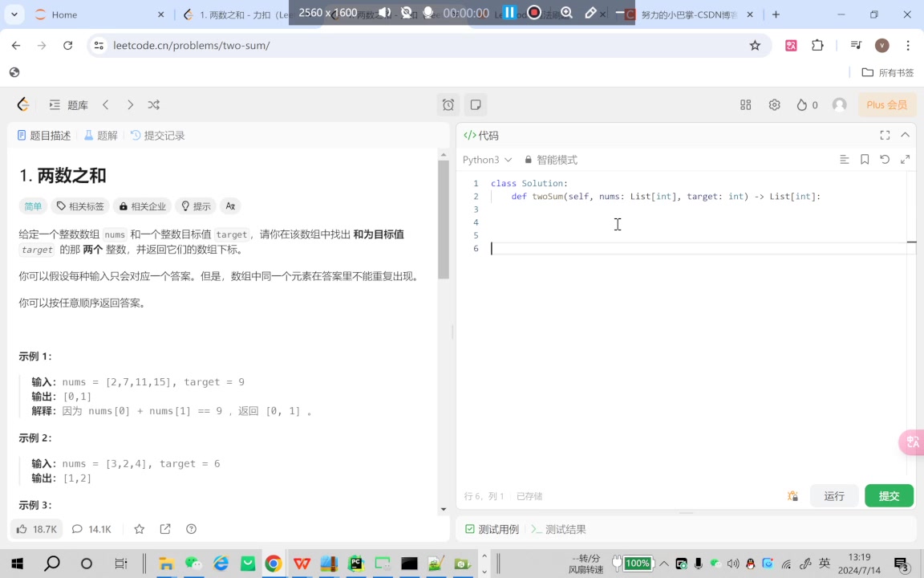Expand the 相关标签 topics tag

pos(80,206)
